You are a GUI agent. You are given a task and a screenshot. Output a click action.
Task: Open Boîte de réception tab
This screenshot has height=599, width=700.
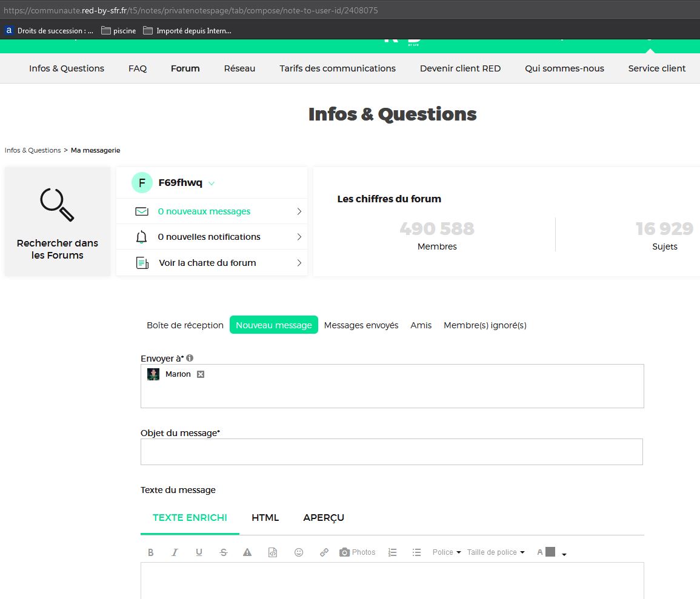tap(185, 325)
